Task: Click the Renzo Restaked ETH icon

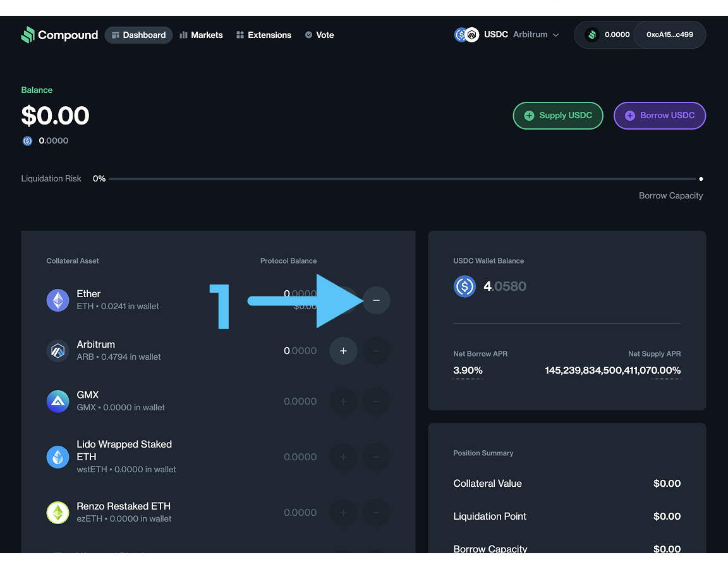Action: click(x=58, y=513)
